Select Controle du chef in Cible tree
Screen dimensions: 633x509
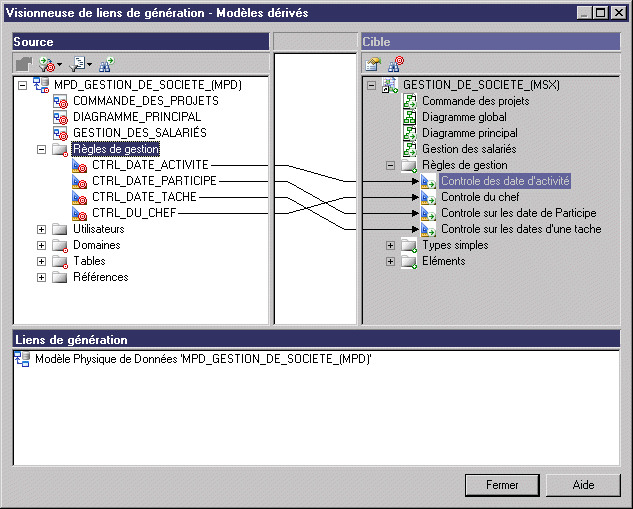point(480,197)
